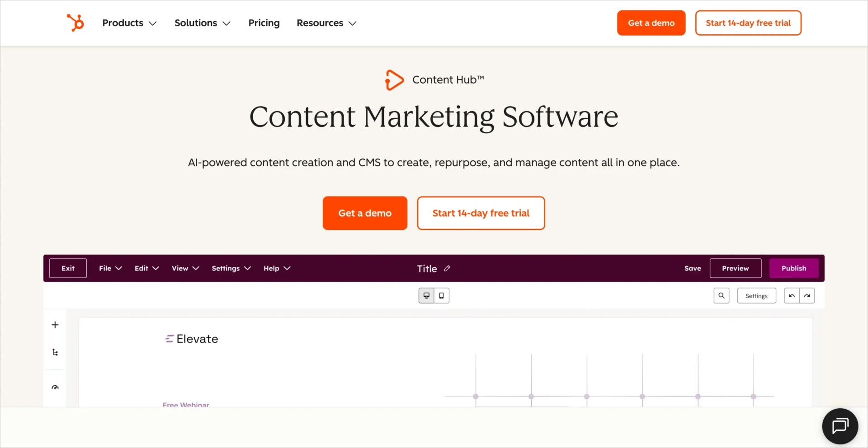Click the HubSpot sprocket logo

(x=75, y=23)
